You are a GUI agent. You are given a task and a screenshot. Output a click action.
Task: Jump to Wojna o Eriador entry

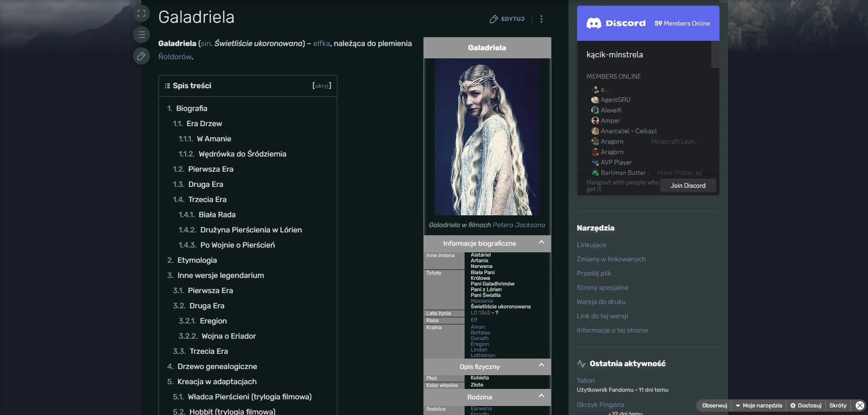pos(229,336)
